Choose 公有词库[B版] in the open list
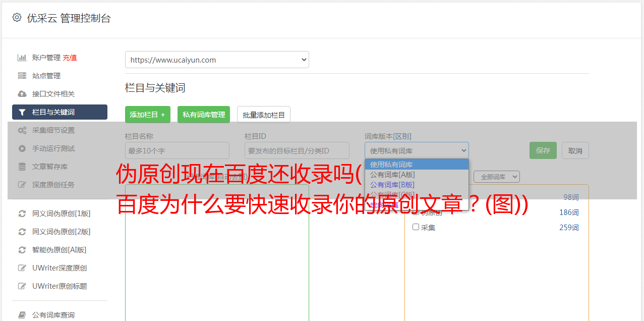This screenshot has height=321, width=644. tap(417, 185)
